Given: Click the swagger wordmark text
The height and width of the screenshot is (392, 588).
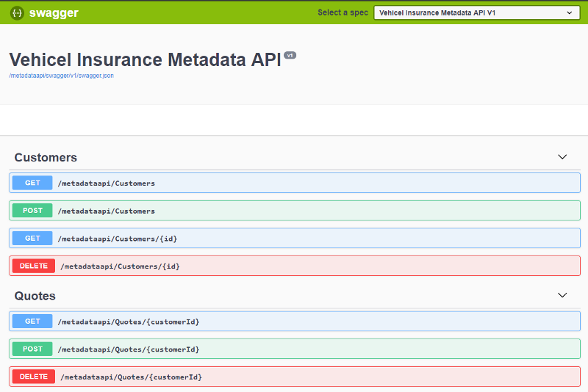Looking at the screenshot, I should [x=54, y=13].
